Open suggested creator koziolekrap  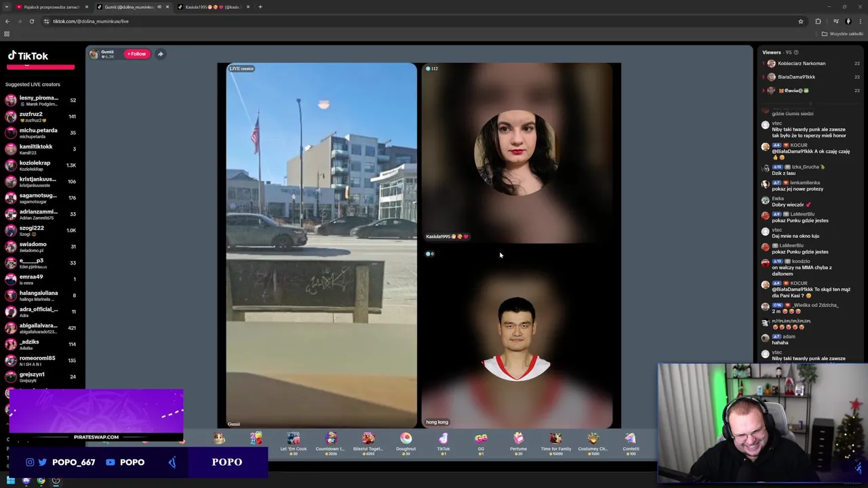coord(41,165)
